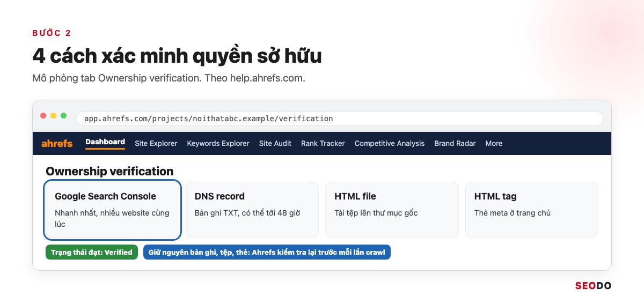Click the browser address bar URL

pos(340,119)
